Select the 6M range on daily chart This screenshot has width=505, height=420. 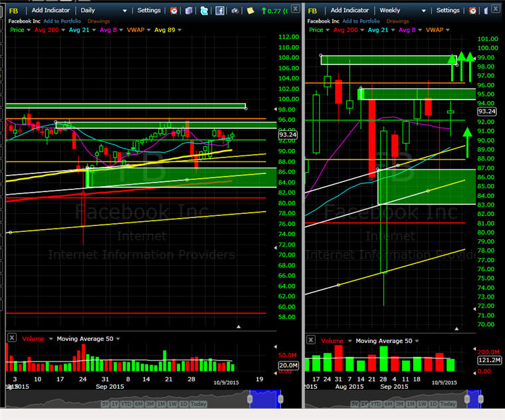pos(140,404)
